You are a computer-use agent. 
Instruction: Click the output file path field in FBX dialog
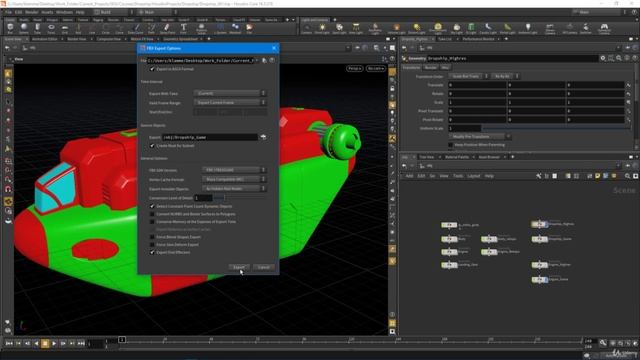point(200,60)
